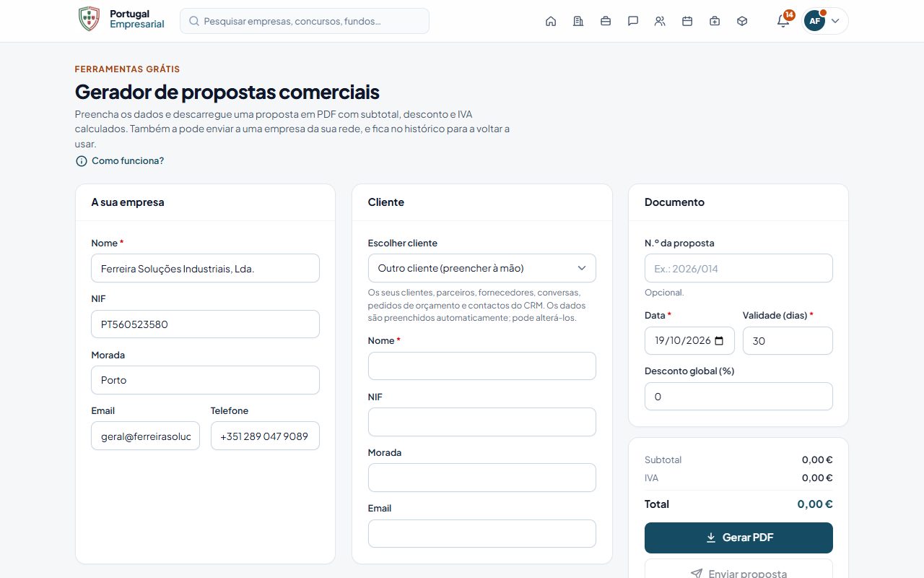Open the date picker calendar icon
The image size is (924, 578).
[x=719, y=341]
